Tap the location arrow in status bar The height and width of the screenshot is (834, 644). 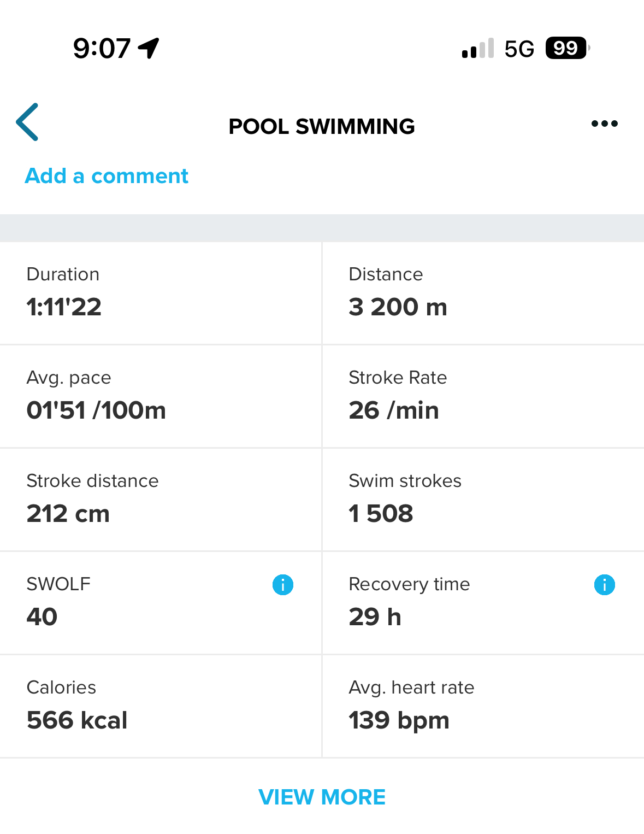(149, 48)
